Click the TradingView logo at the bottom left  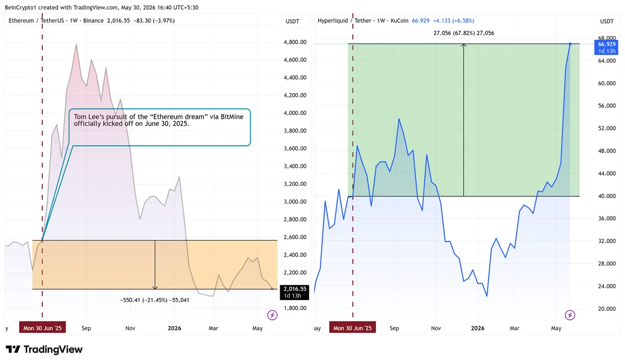(x=44, y=349)
